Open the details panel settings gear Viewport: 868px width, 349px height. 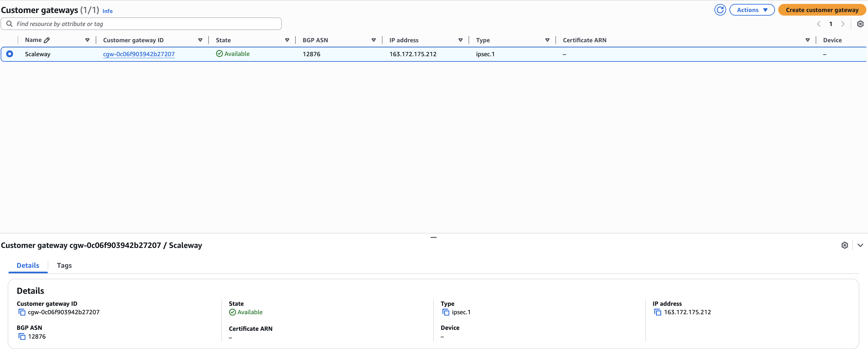click(845, 245)
